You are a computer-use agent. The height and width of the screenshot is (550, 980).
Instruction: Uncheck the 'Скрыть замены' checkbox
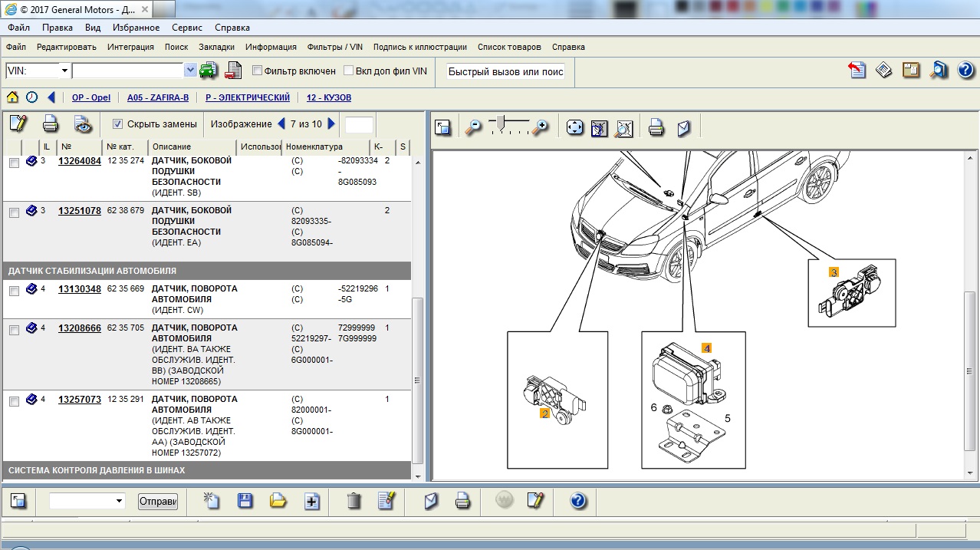tap(117, 124)
